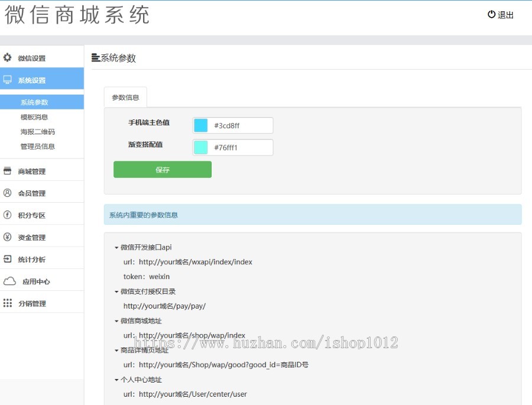Click the grid dots icon beside 分销管理

click(8, 303)
